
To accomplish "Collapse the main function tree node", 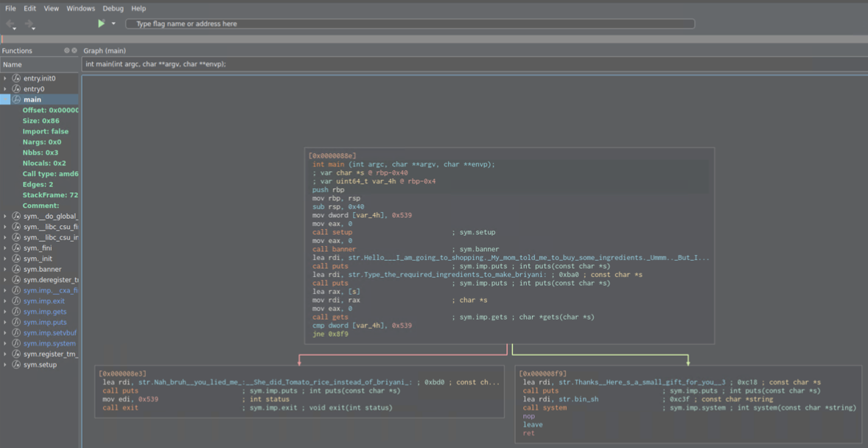I will pyautogui.click(x=6, y=99).
